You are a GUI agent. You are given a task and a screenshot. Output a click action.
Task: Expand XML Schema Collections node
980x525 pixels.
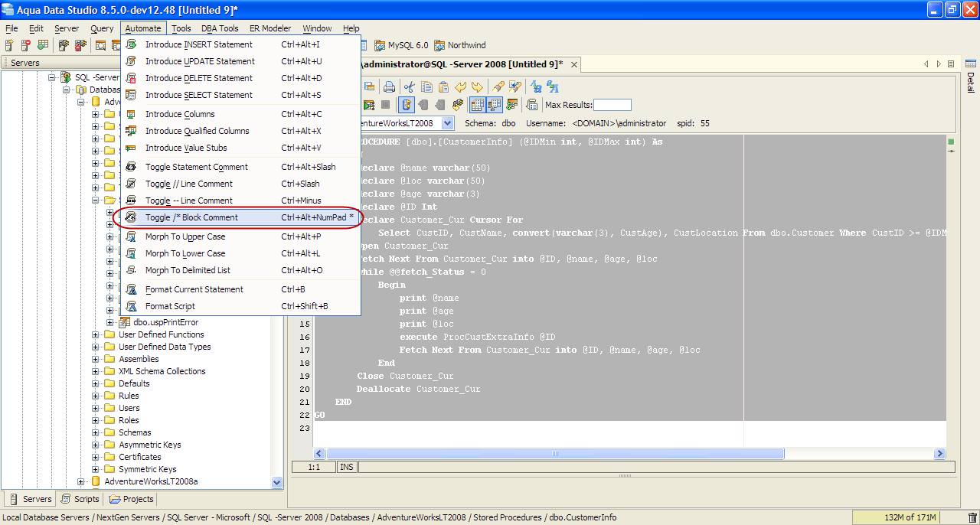pyautogui.click(x=96, y=371)
